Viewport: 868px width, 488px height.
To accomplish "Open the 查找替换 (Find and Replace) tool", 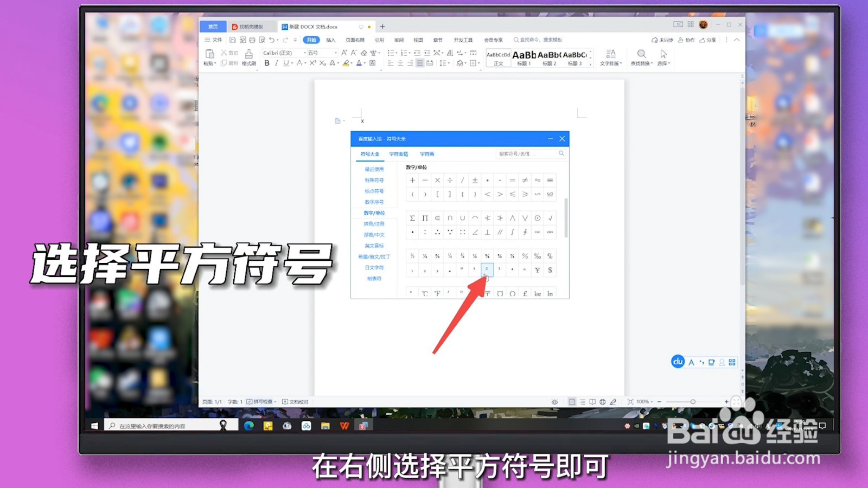I will tap(642, 57).
